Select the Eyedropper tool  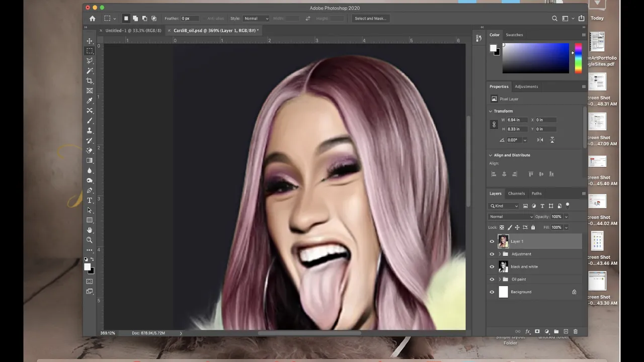coord(90,101)
